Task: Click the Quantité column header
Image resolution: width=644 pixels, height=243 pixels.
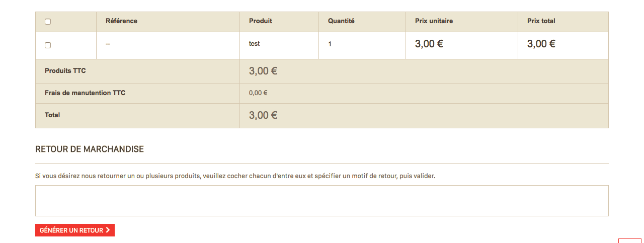Action: coord(341,21)
